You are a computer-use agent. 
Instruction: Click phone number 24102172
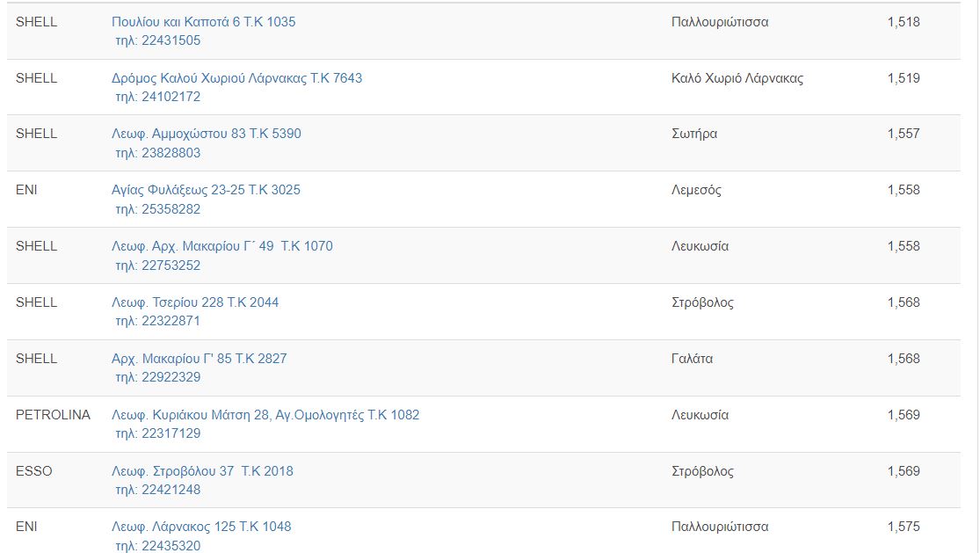click(170, 97)
